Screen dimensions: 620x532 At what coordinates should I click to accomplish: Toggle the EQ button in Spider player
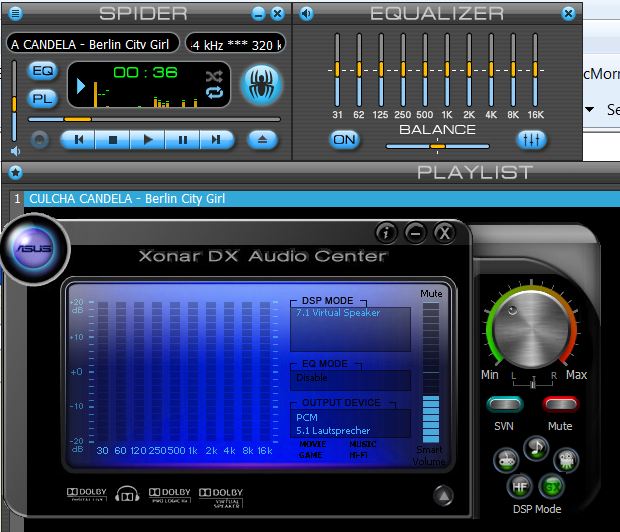tap(43, 71)
